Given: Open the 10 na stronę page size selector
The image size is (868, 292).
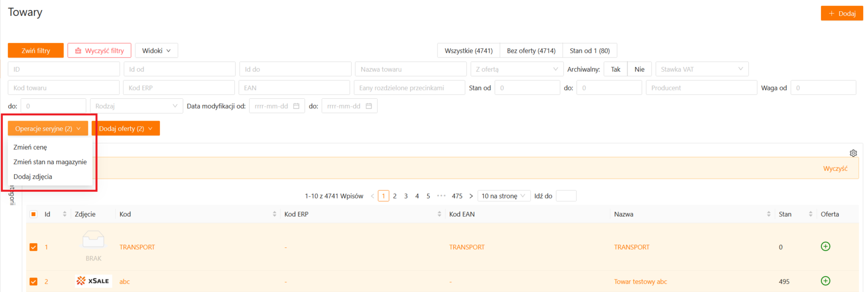Looking at the screenshot, I should click(x=503, y=196).
